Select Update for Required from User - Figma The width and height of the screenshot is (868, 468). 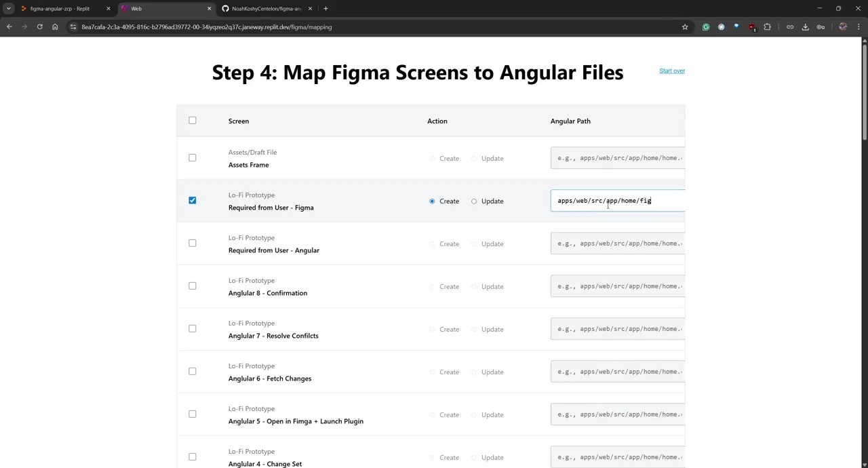[474, 201]
